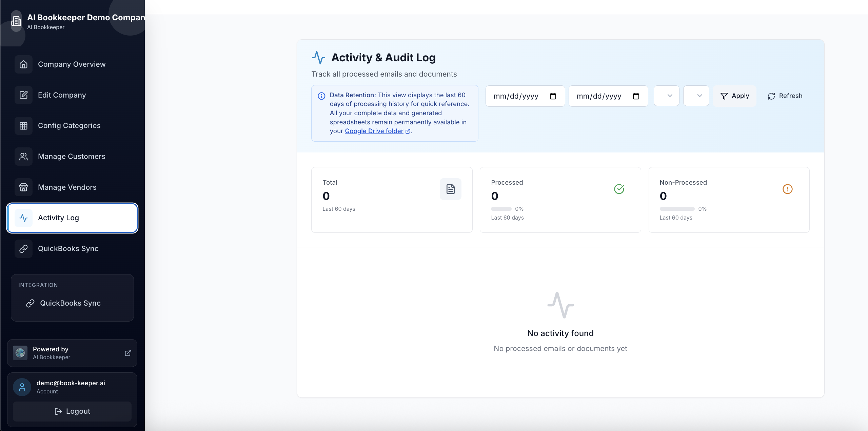Apply the activity filters

tap(735, 96)
